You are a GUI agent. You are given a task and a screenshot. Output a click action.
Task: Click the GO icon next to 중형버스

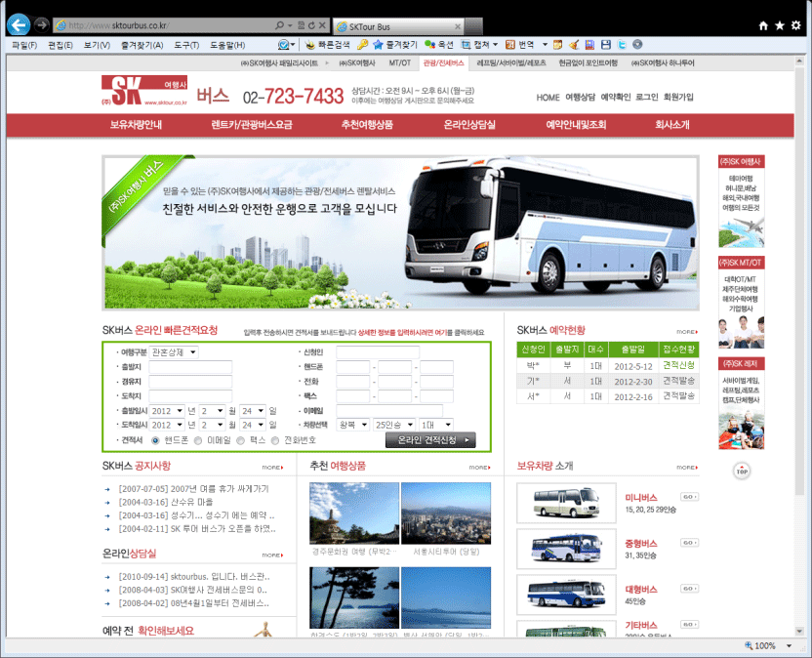click(689, 543)
